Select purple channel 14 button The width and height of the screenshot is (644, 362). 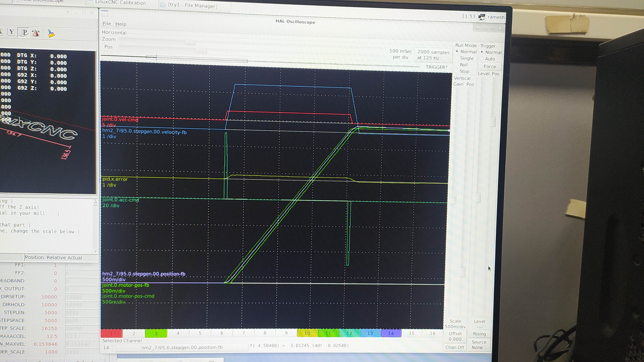pos(391,333)
